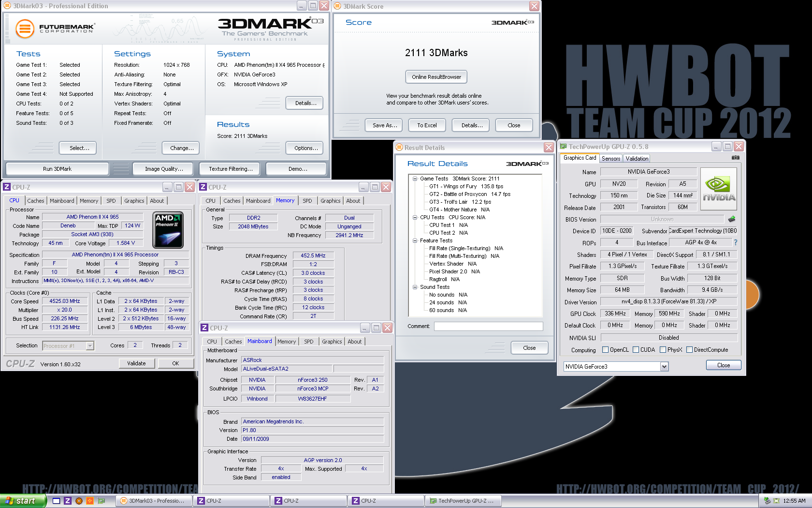The image size is (812, 508).
Task: Enable the DirectCompute checkbox in GPU-Z
Action: 689,350
